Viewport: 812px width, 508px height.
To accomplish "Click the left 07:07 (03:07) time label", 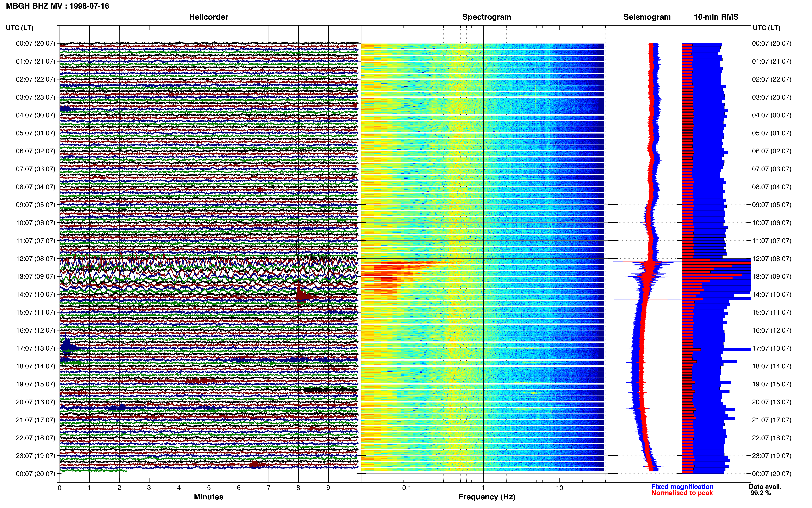I will 36,169.
